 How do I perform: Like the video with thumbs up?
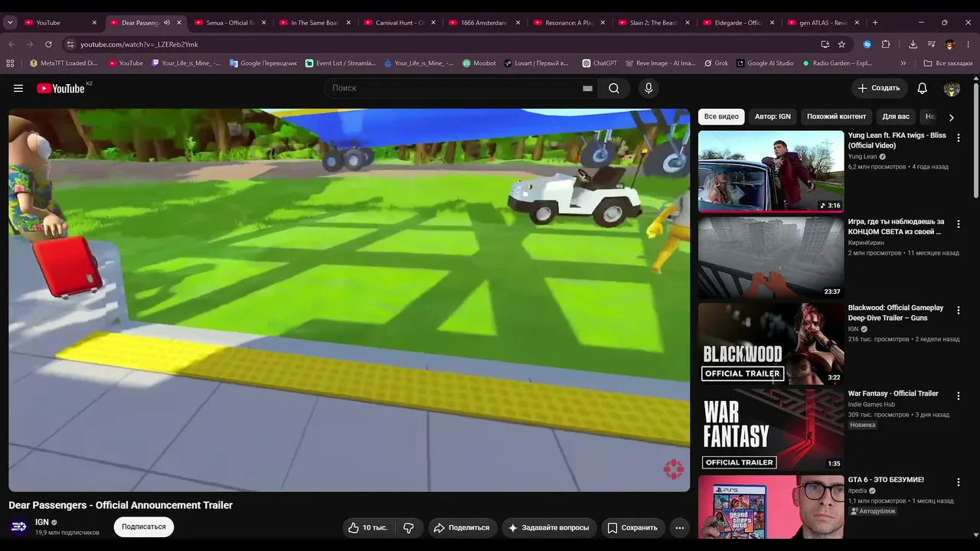tap(367, 527)
